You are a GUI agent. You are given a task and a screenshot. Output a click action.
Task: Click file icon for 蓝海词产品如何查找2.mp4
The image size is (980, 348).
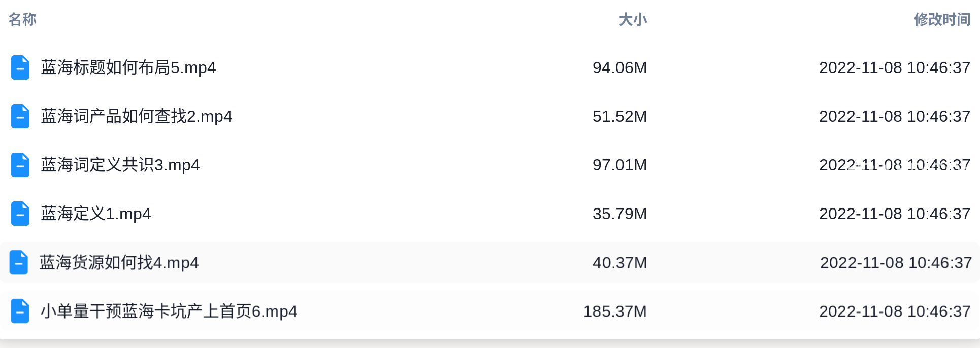coord(20,116)
